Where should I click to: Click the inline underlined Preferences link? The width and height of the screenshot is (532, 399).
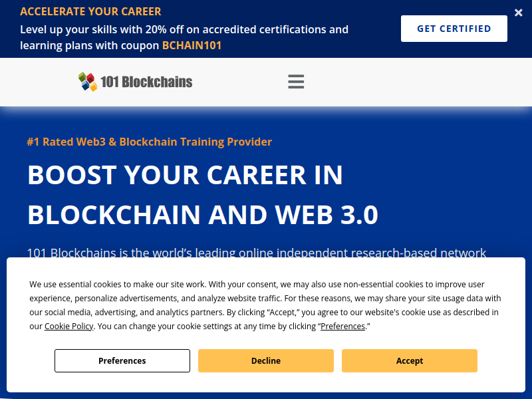click(x=342, y=326)
